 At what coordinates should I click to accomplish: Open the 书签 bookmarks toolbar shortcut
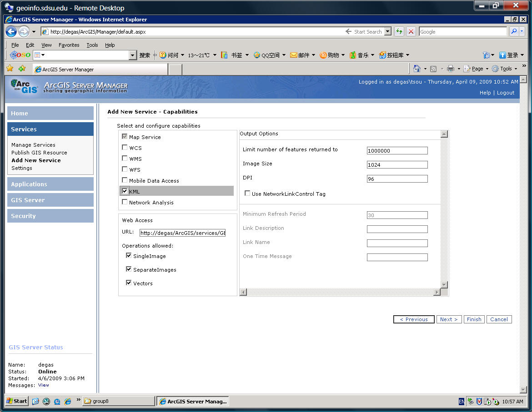pyautogui.click(x=232, y=55)
